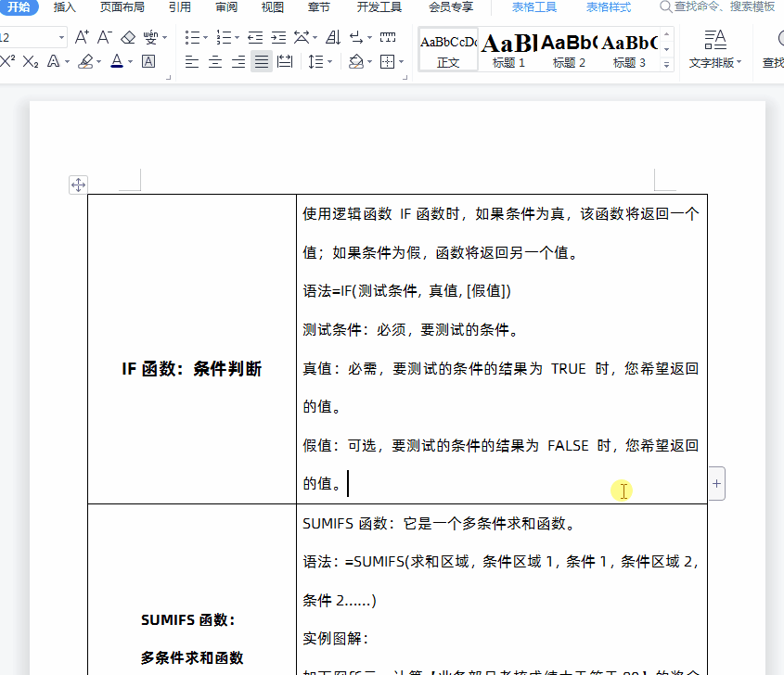The width and height of the screenshot is (784, 675).
Task: Open the 视图 tab
Action: coord(273,7)
